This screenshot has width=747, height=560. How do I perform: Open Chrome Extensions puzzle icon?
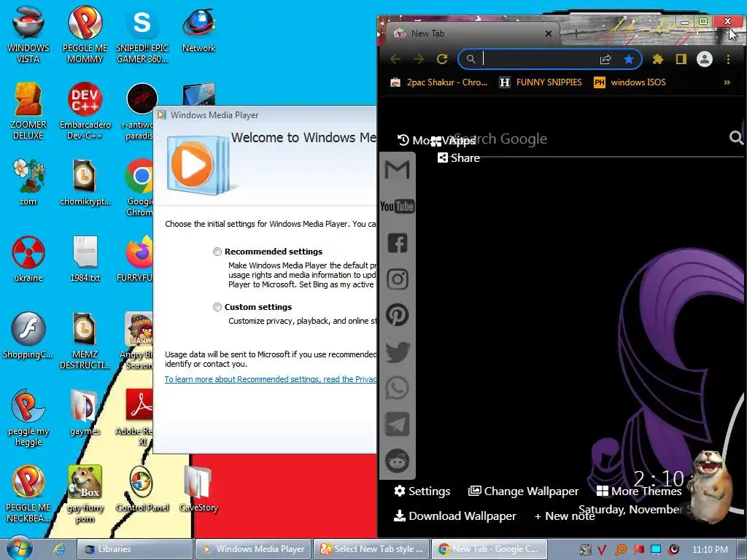(x=658, y=59)
